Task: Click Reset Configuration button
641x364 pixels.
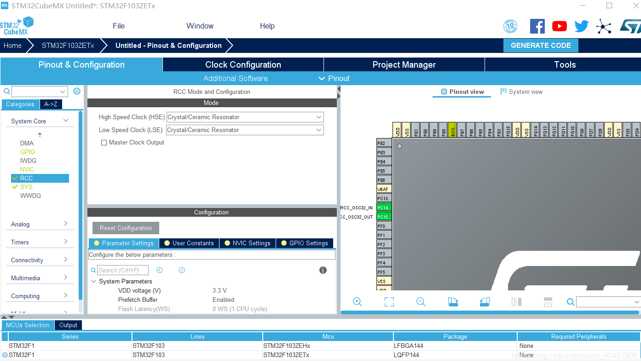Action: tap(126, 228)
